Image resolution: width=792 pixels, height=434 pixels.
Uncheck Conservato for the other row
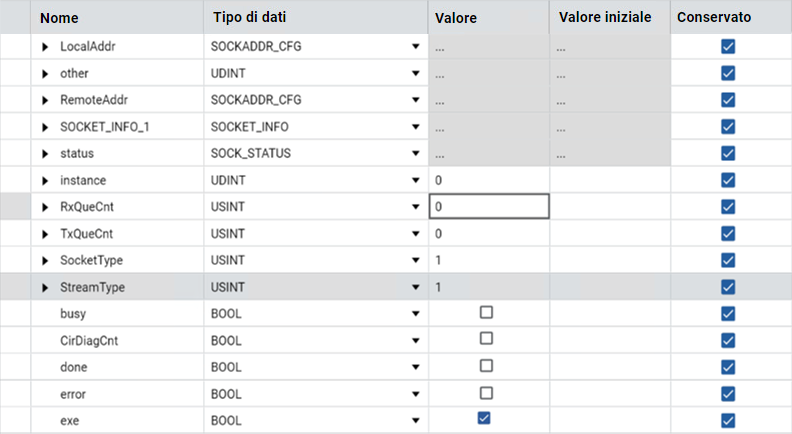click(728, 73)
